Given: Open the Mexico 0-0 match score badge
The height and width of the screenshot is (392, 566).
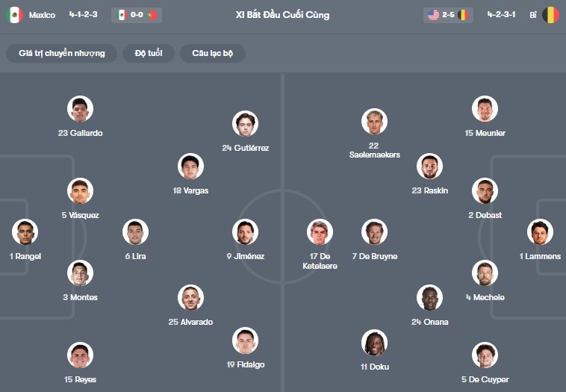Looking at the screenshot, I should (x=136, y=15).
